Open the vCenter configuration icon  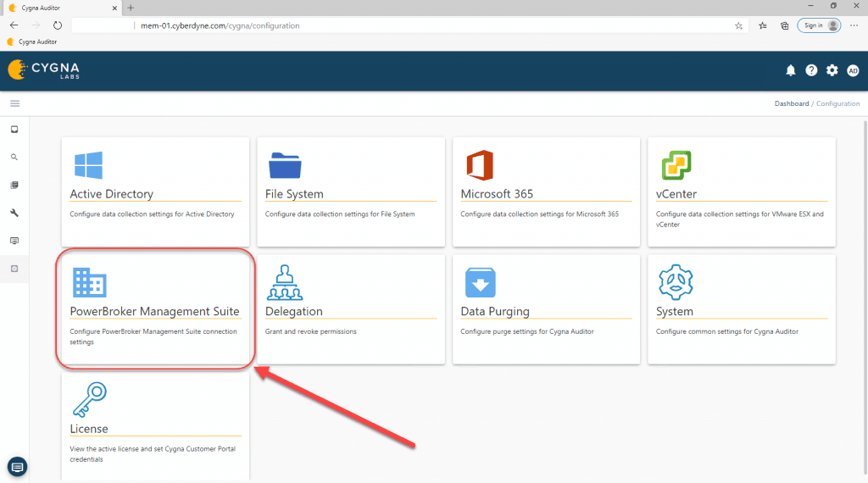coord(676,165)
